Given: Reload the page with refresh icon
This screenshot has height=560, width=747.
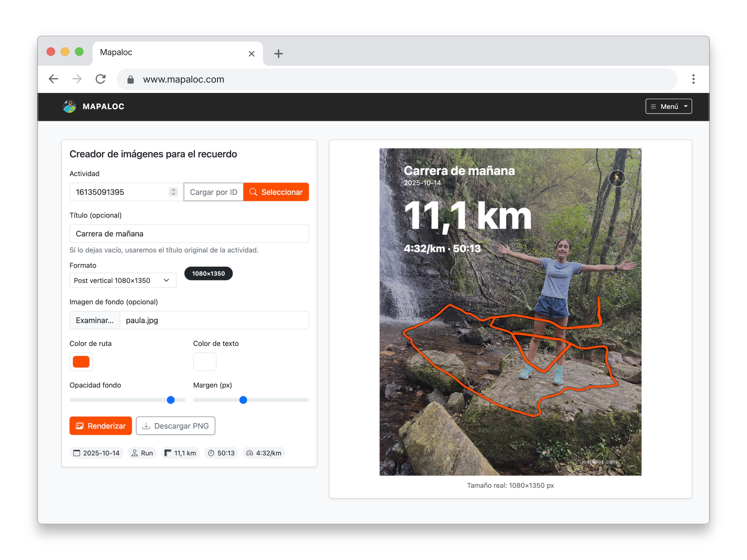Looking at the screenshot, I should click(101, 79).
